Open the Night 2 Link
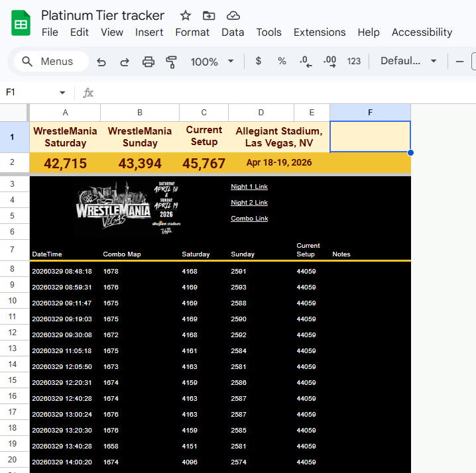Screen dimensions: 476x473 249,202
